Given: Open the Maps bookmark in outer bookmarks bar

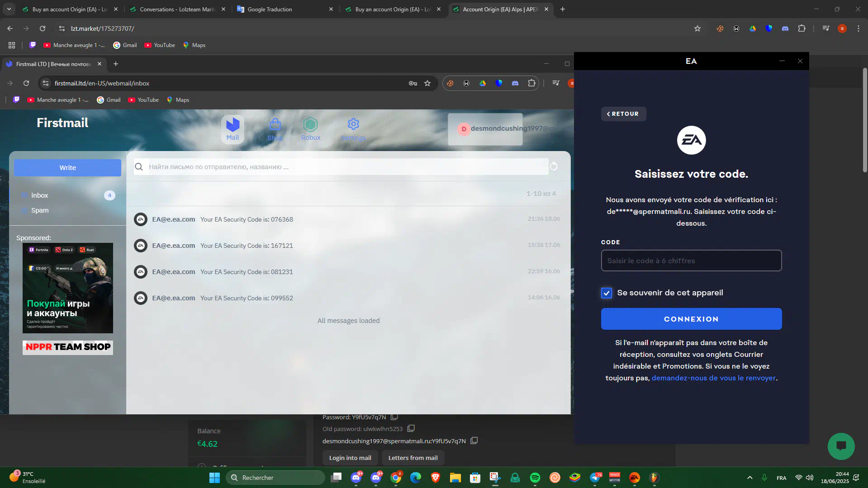Looking at the screenshot, I should coord(194,45).
